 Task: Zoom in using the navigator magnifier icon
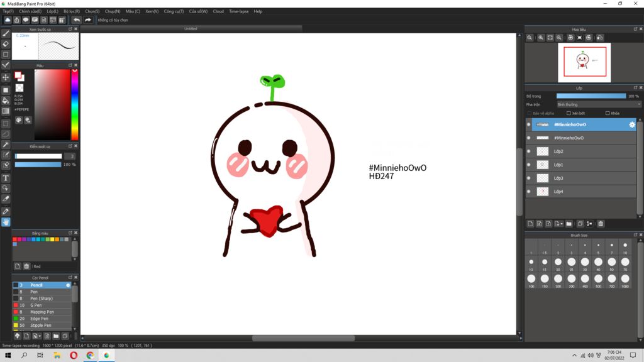tap(540, 38)
